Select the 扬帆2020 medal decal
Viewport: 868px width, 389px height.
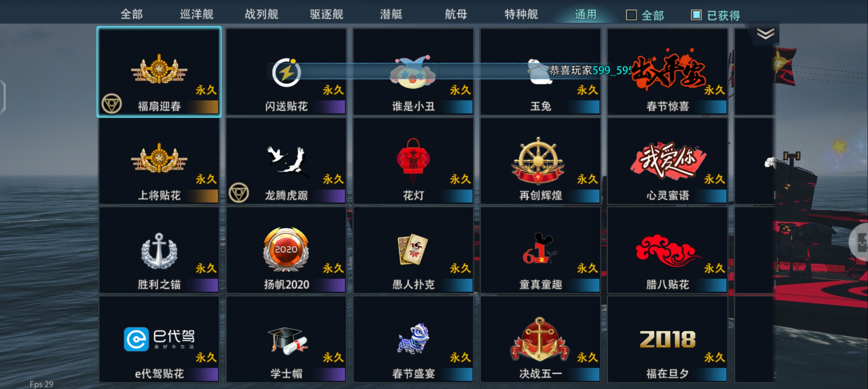[286, 250]
